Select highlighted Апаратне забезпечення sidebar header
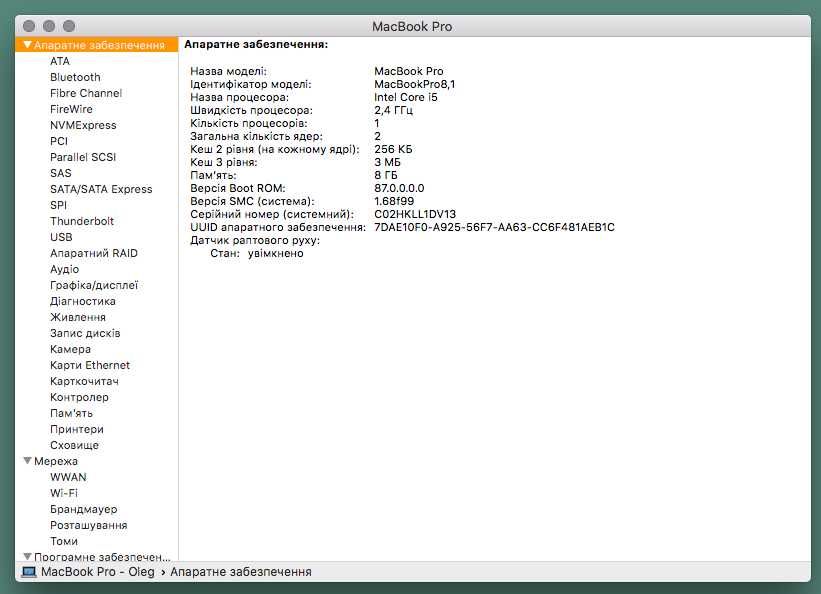 [x=97, y=45]
